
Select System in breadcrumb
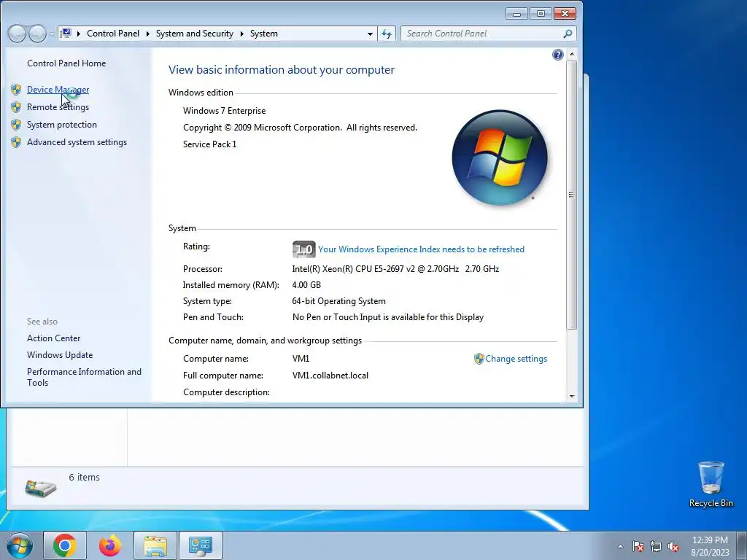pyautogui.click(x=264, y=34)
